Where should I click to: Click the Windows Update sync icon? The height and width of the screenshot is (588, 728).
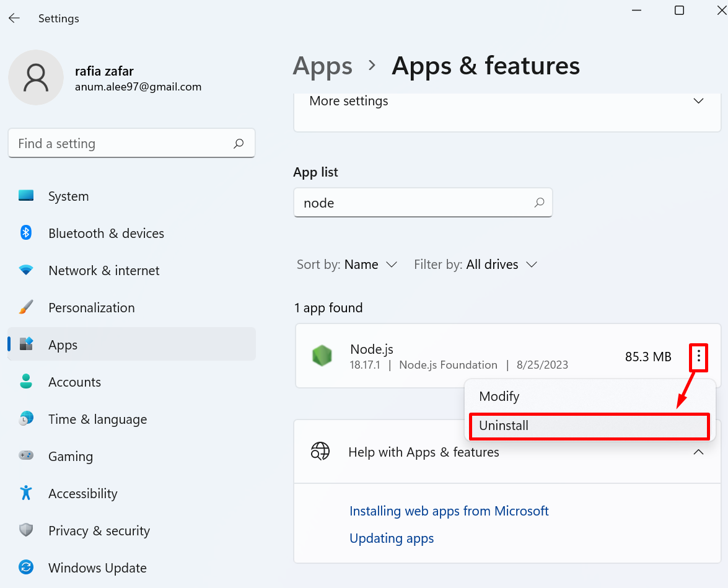[x=26, y=567]
